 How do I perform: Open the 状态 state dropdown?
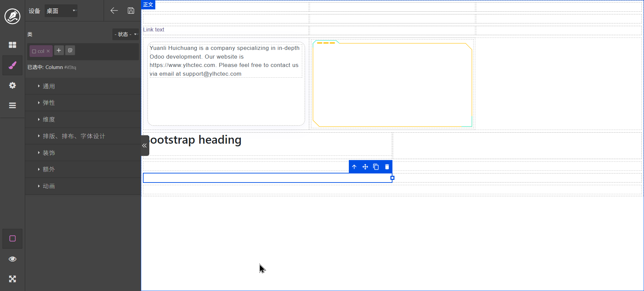coord(125,34)
